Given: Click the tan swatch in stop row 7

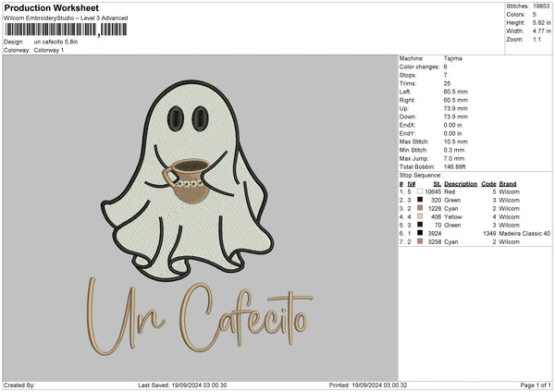Looking at the screenshot, I should (x=419, y=241).
